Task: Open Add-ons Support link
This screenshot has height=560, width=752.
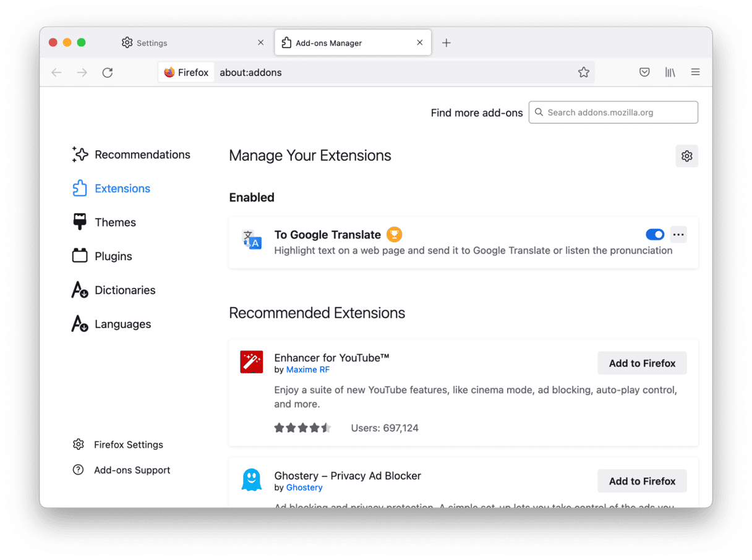Action: pos(132,470)
